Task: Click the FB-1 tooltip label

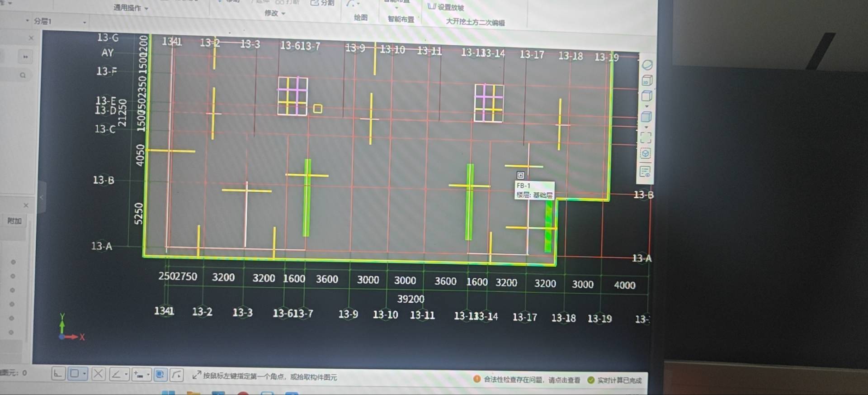Action: (x=534, y=190)
